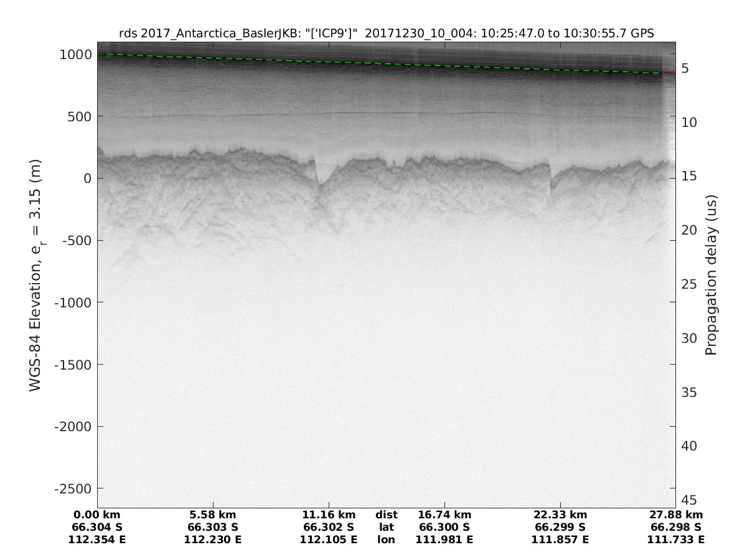Click the red segment at surface line's right end

(x=670, y=73)
